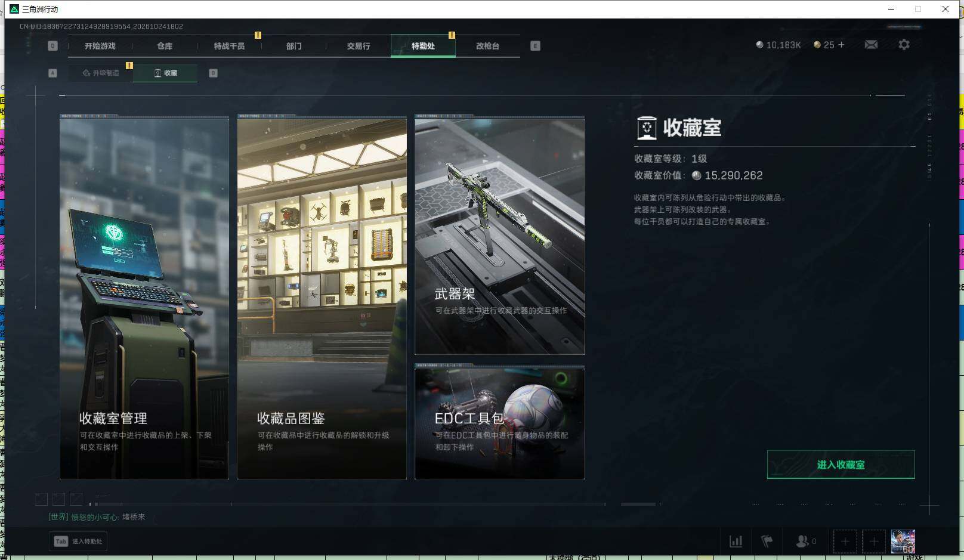964x560 pixels.
Task: Open the 改枪台 tab
Action: [x=487, y=46]
